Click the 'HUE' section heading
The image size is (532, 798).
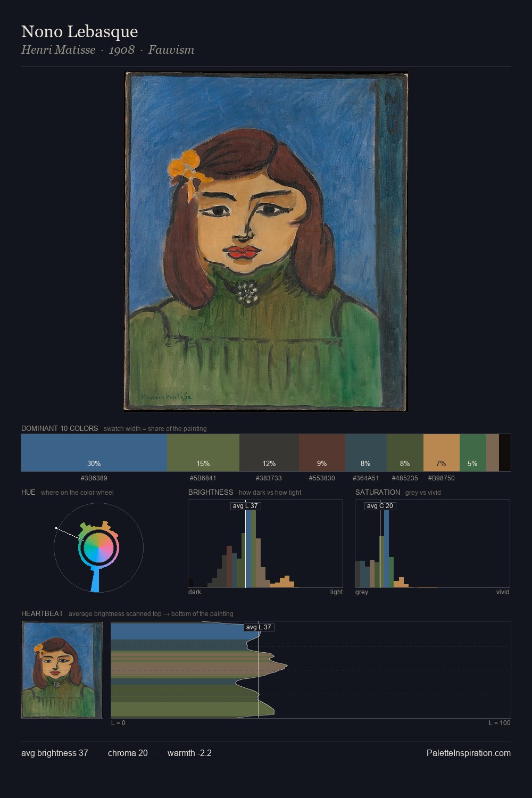[x=28, y=492]
